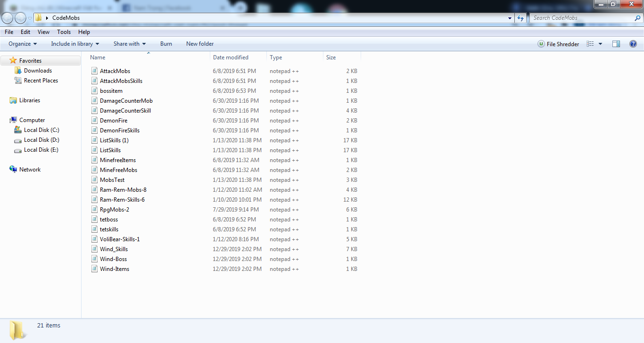
Task: Click the DemonFire file icon
Action: pyautogui.click(x=94, y=121)
